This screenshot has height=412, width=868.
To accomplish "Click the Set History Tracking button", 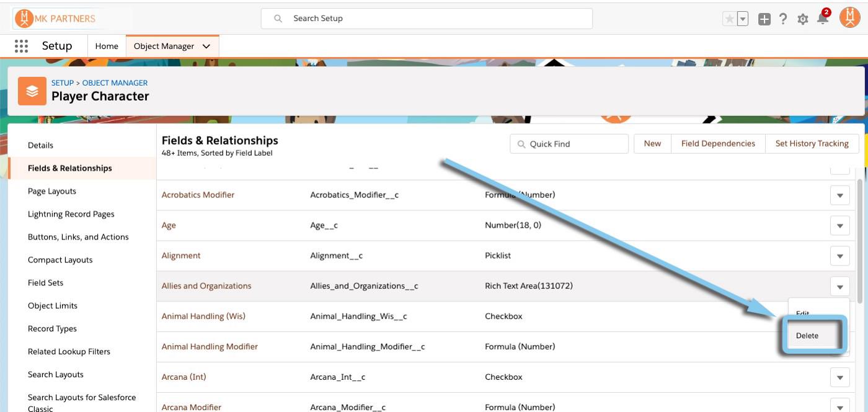I will click(x=812, y=143).
